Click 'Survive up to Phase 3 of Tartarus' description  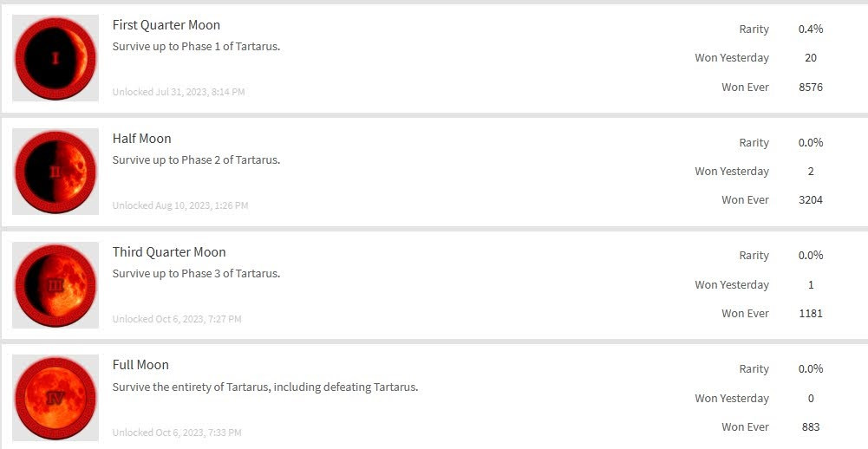[196, 274]
